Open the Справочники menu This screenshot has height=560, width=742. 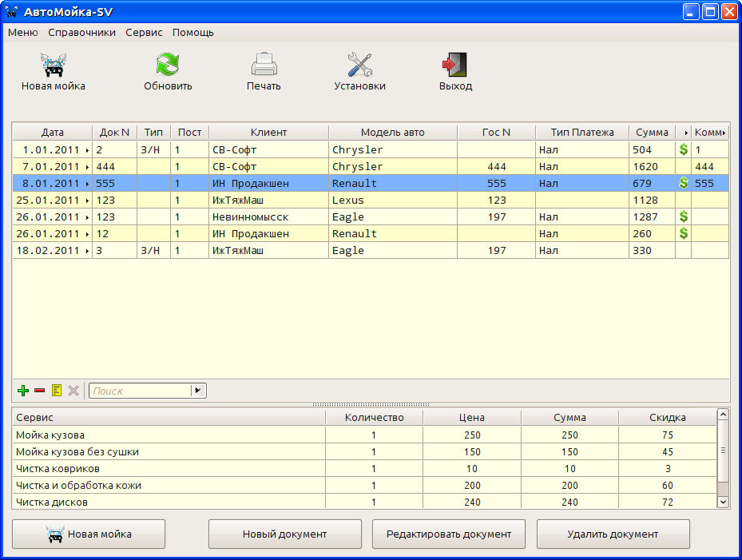point(81,33)
